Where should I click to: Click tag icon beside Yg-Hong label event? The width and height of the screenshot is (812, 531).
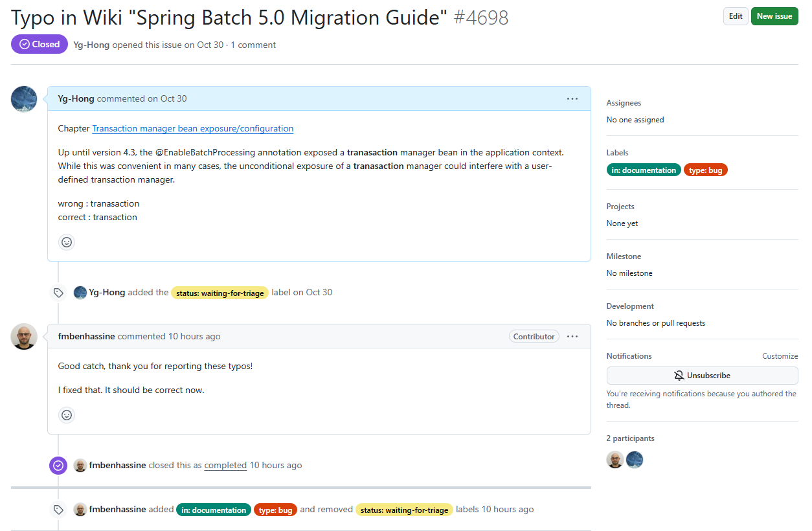coord(58,293)
